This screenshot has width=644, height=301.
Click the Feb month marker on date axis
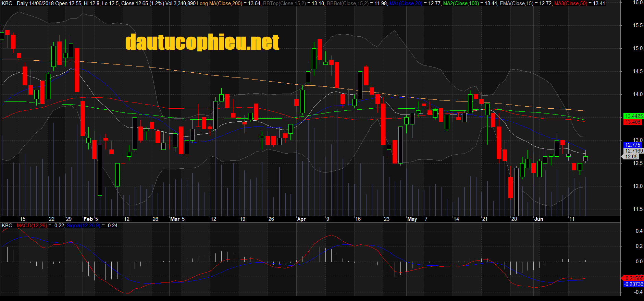coord(88,219)
